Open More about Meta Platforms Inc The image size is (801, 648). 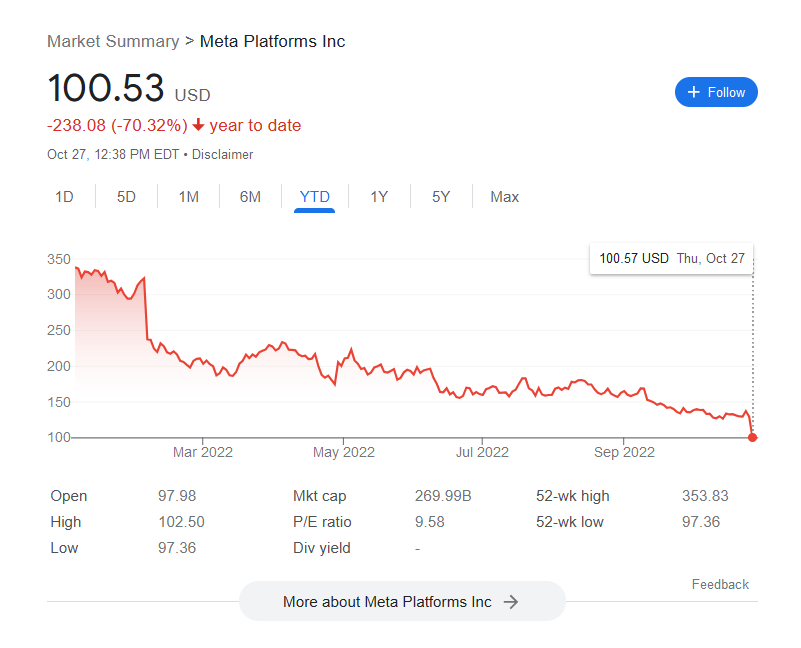(402, 601)
